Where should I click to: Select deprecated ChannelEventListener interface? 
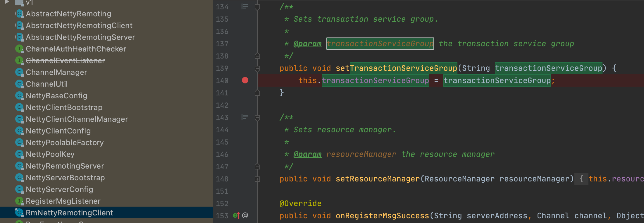[65, 61]
